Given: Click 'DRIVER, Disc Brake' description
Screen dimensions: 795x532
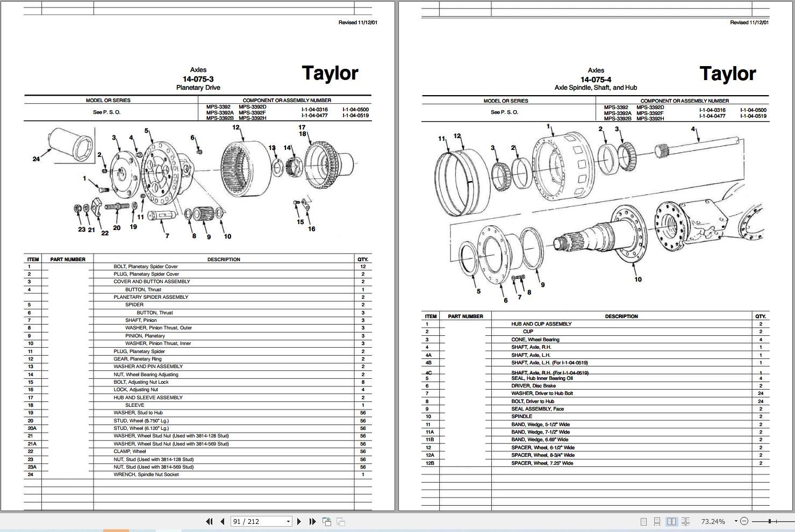Looking at the screenshot, I should click(x=533, y=386).
